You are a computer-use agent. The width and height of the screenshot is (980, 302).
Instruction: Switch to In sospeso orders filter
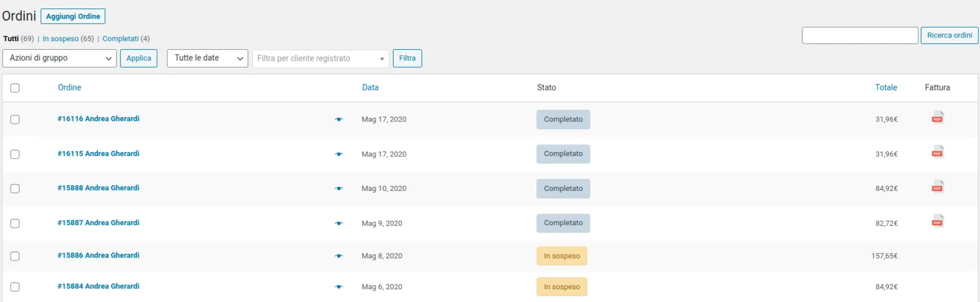pos(60,39)
